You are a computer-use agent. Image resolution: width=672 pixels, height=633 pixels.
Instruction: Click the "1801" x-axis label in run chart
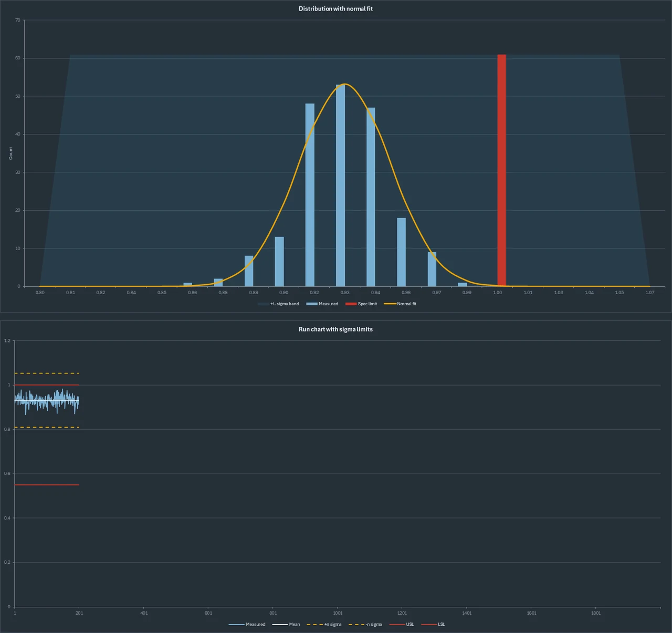596,613
